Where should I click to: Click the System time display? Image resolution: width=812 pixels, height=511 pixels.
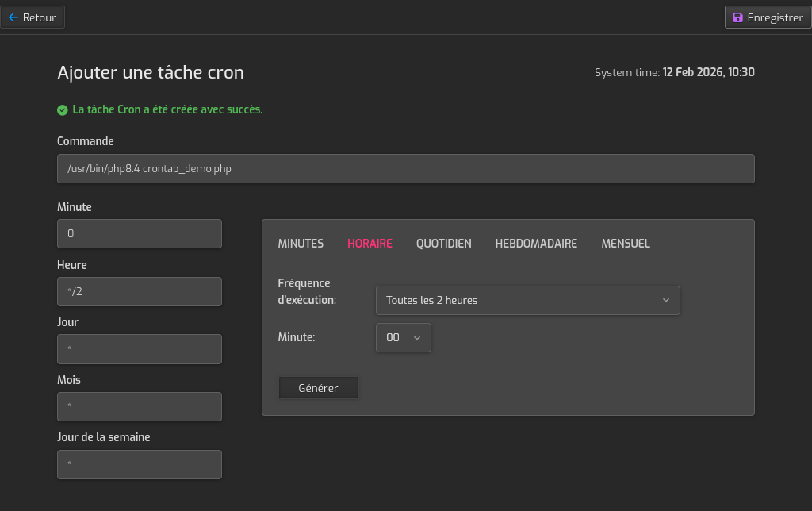(x=674, y=72)
